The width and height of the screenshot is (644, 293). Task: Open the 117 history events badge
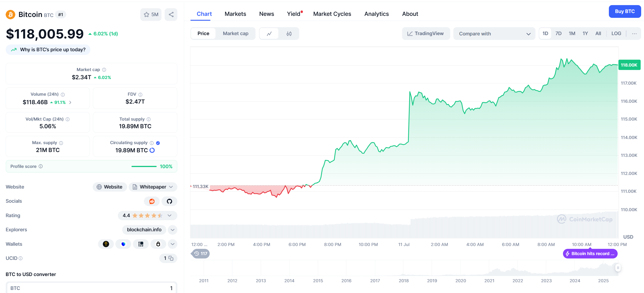coord(201,254)
